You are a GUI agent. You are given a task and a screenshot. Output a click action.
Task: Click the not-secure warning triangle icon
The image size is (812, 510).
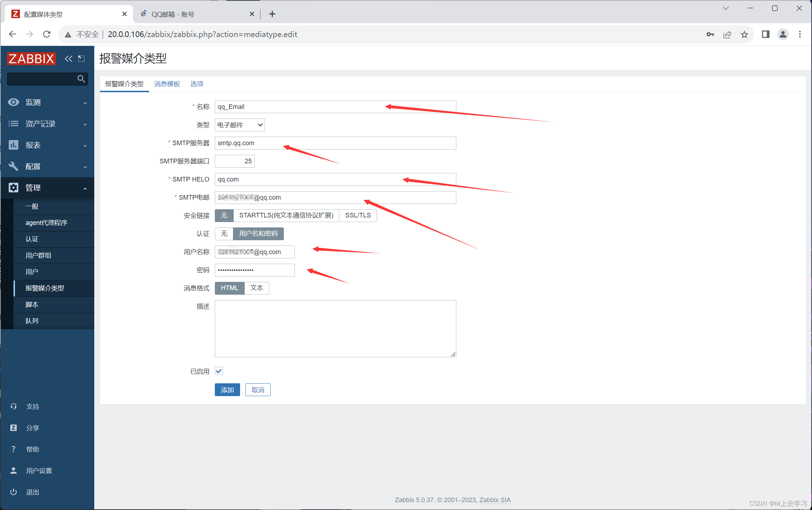68,35
